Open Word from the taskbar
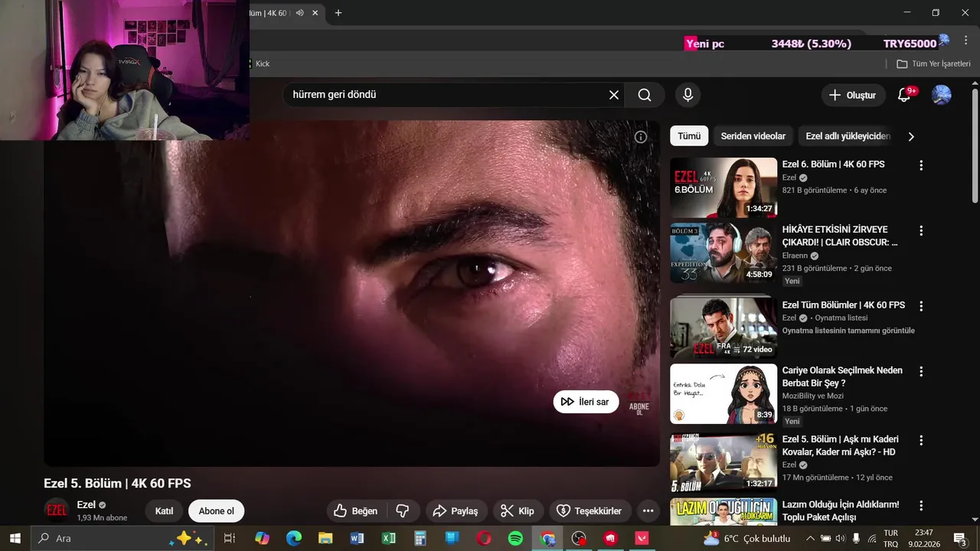 click(357, 538)
